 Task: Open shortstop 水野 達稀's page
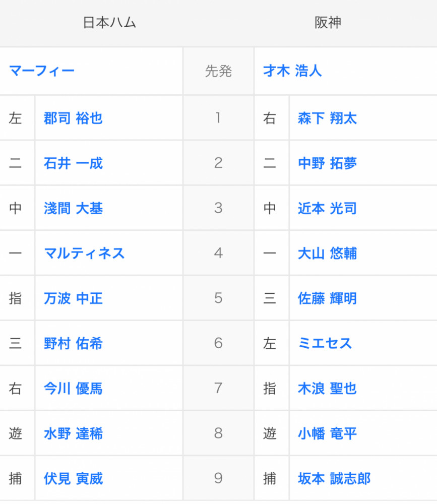point(74,433)
